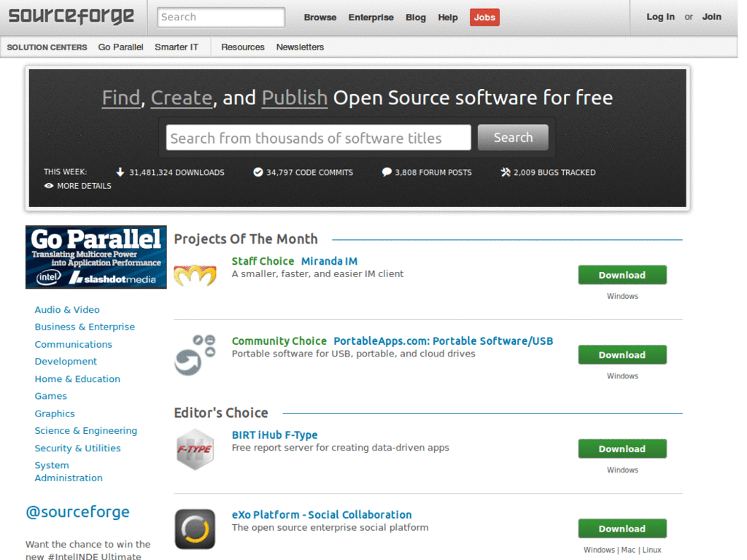The height and width of the screenshot is (560, 747).
Task: Open BIRT iHub F-Type project link
Action: pyautogui.click(x=274, y=435)
